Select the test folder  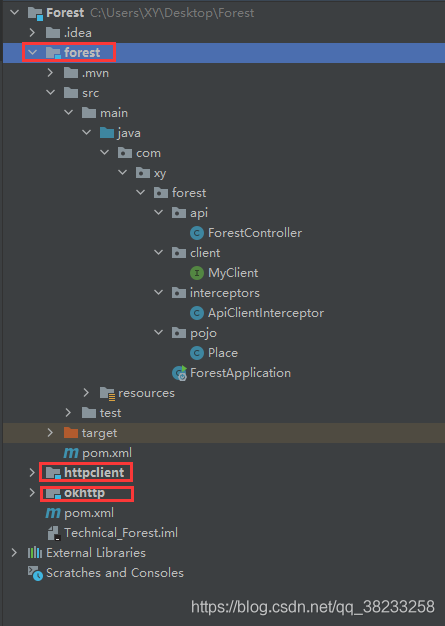(x=101, y=413)
